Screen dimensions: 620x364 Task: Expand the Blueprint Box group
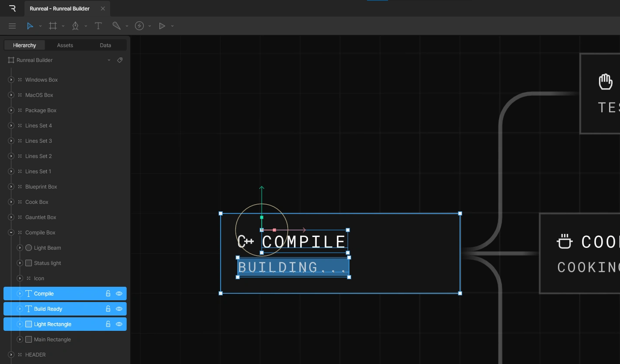pyautogui.click(x=11, y=187)
